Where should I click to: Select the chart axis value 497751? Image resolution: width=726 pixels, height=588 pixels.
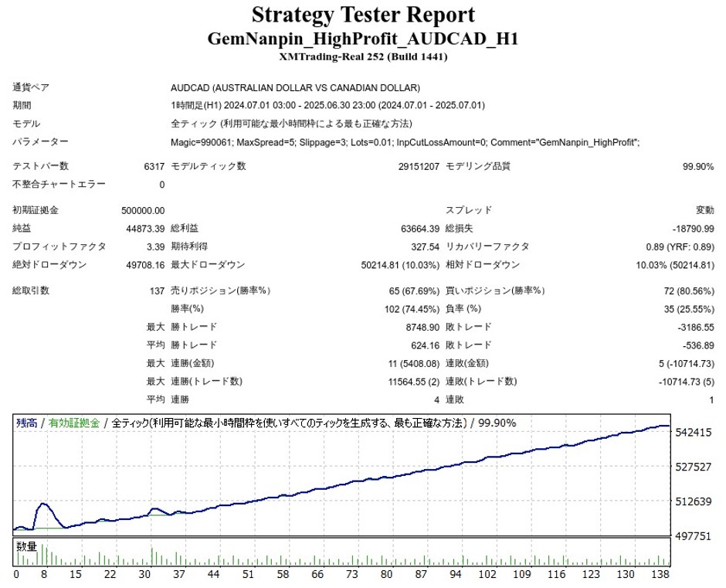pos(693,536)
